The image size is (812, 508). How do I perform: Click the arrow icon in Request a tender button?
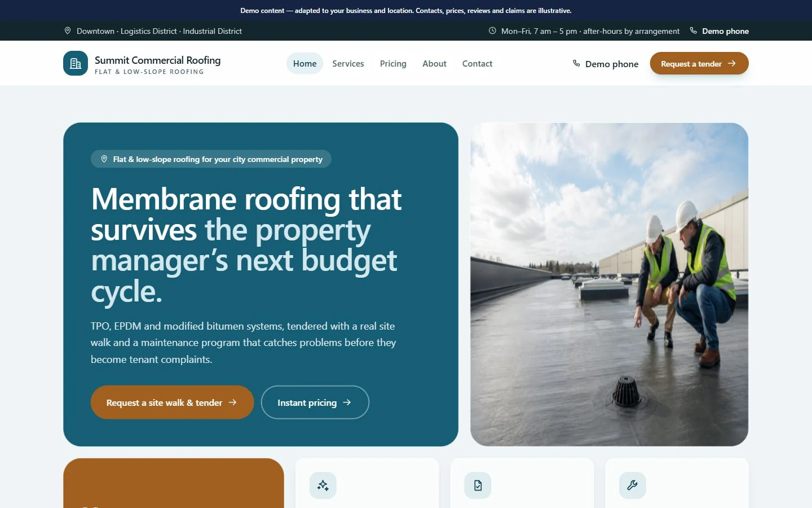tap(731, 63)
